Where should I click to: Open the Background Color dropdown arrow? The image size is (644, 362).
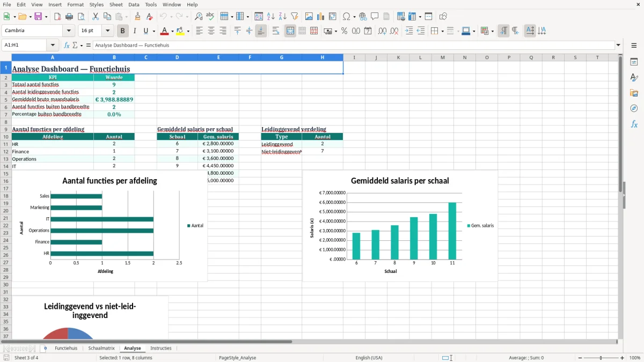[x=188, y=31]
